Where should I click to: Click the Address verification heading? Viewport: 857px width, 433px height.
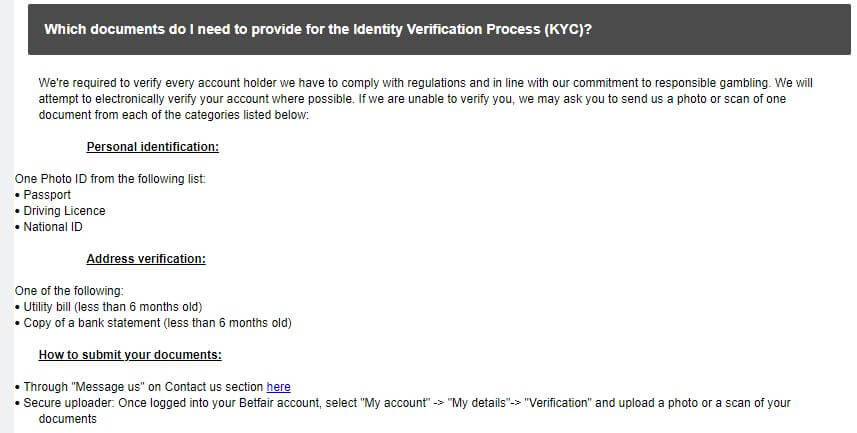pyautogui.click(x=146, y=259)
